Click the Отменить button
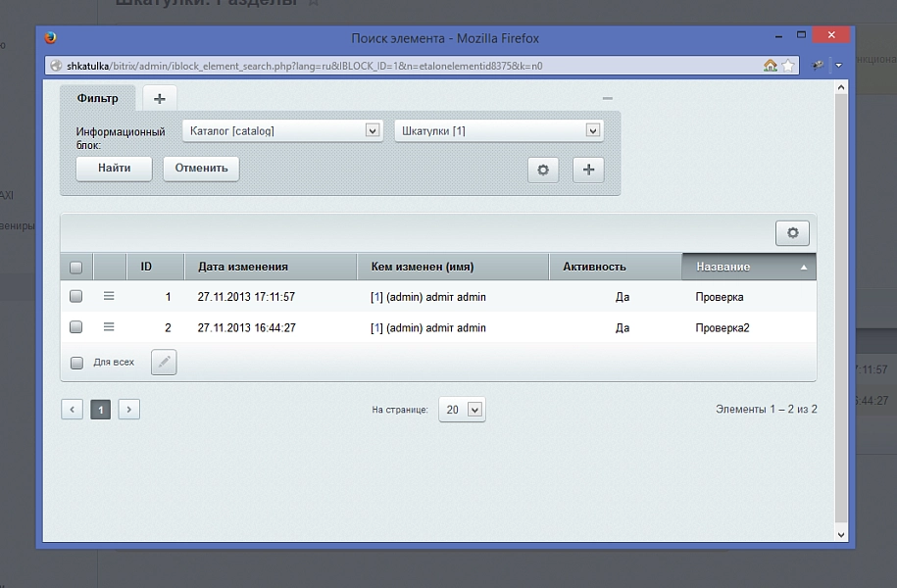 [201, 169]
